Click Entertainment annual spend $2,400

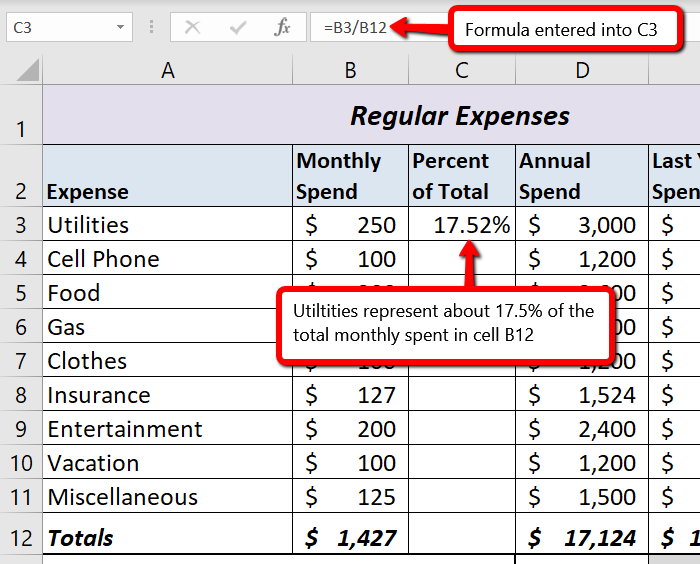click(582, 428)
